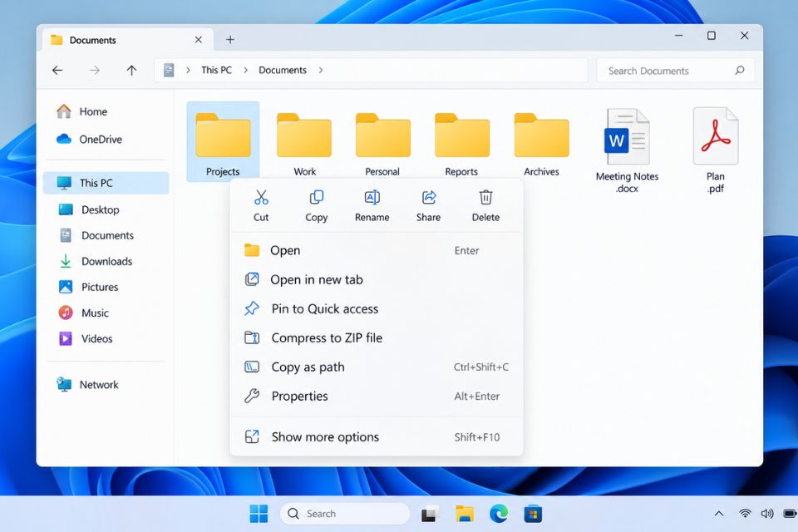Screen dimensions: 798x532
Task: Open Downloads in sidebar
Action: click(106, 261)
